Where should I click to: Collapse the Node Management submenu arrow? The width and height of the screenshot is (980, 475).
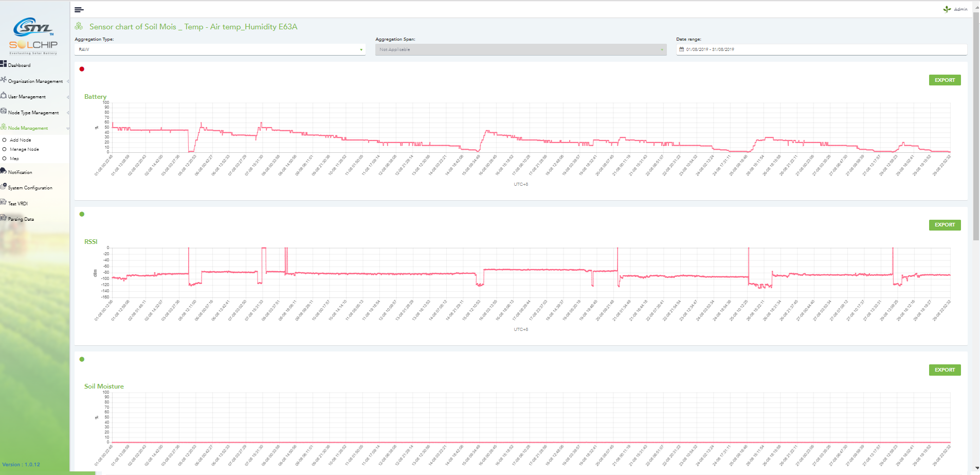pyautogui.click(x=67, y=128)
